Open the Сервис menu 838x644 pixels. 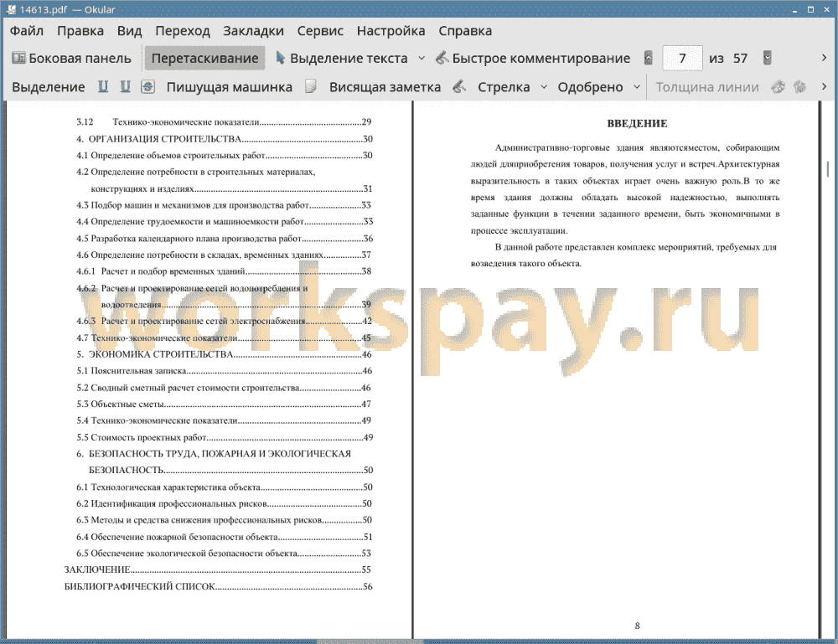pyautogui.click(x=320, y=31)
